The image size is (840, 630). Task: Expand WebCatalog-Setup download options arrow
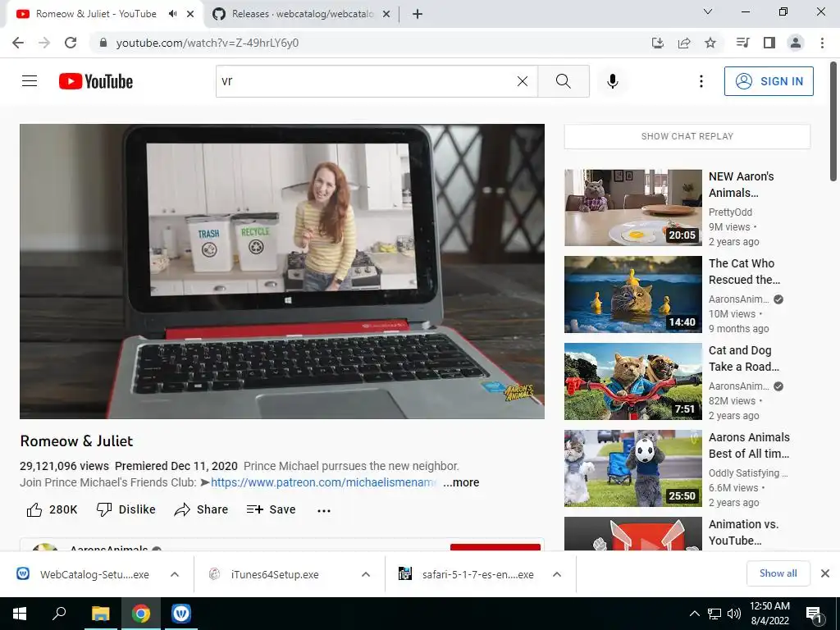click(x=175, y=574)
